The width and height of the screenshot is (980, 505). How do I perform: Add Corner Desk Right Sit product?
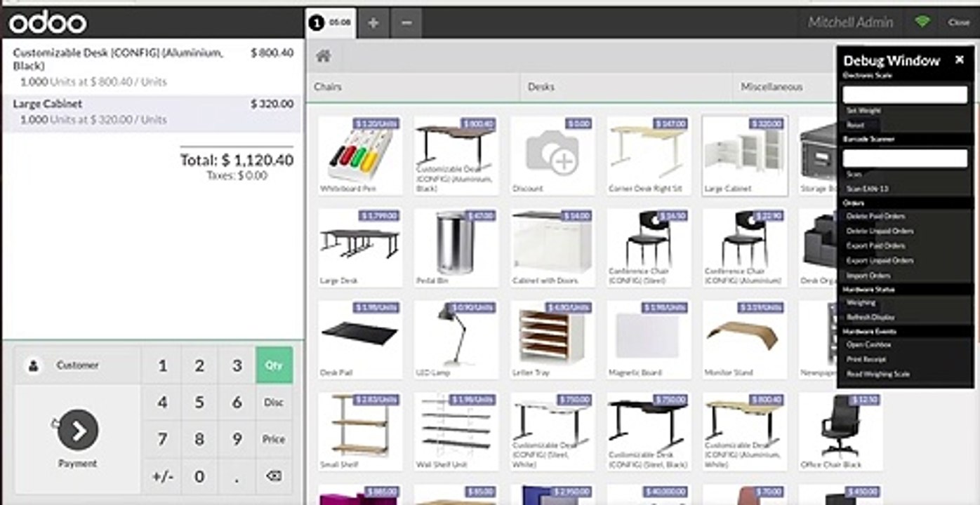pyautogui.click(x=649, y=156)
